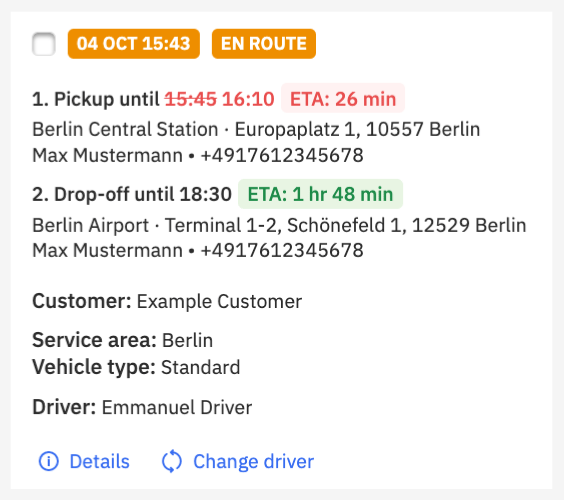The height and width of the screenshot is (500, 564).
Task: Click the Change driver refresh icon
Action: (172, 461)
